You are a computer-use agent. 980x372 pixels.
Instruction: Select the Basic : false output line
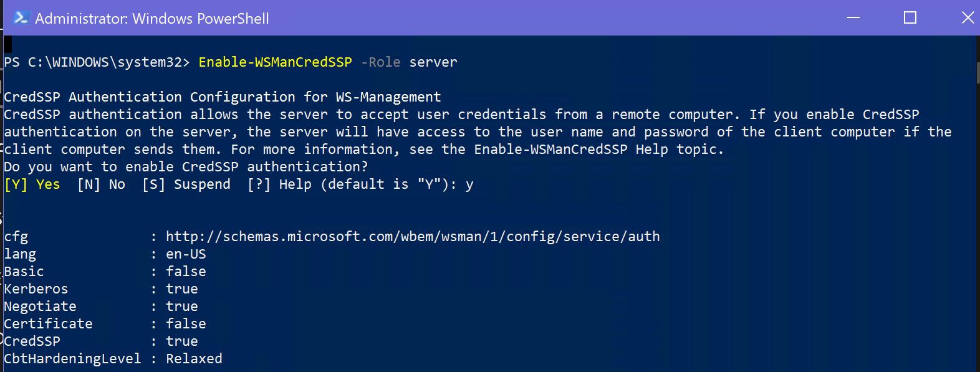[x=105, y=271]
